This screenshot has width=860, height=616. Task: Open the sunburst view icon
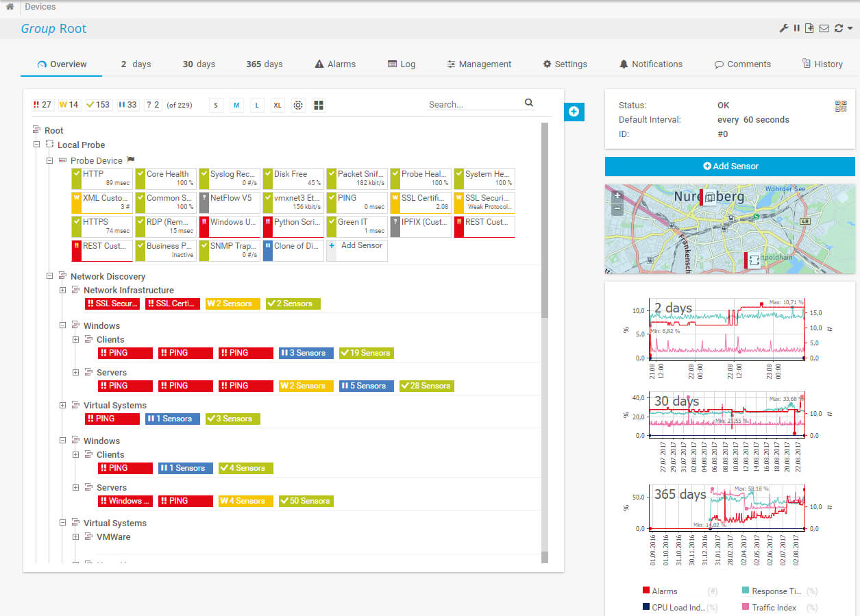pyautogui.click(x=298, y=105)
